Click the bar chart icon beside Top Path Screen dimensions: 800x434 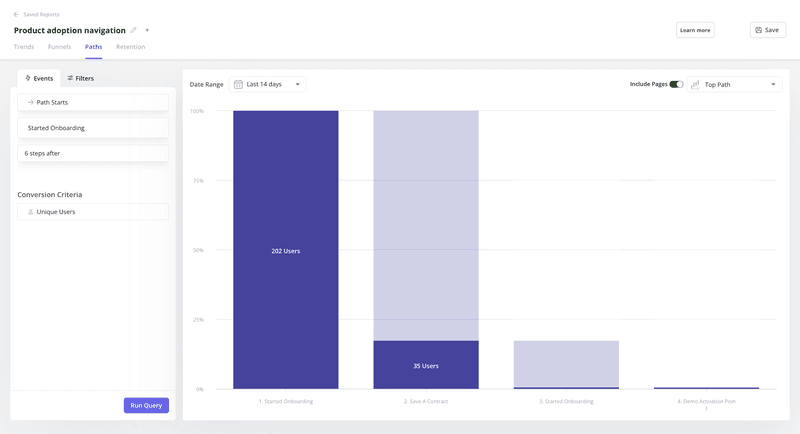(x=695, y=85)
